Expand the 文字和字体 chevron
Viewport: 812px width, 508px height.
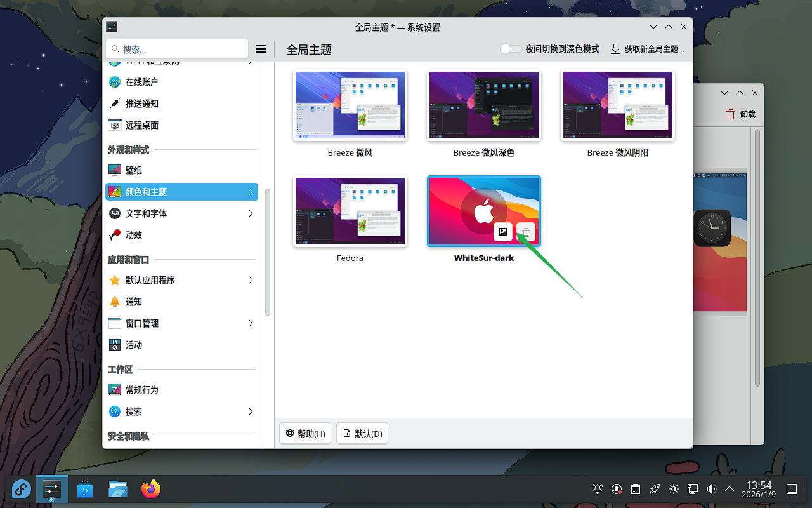tap(251, 213)
